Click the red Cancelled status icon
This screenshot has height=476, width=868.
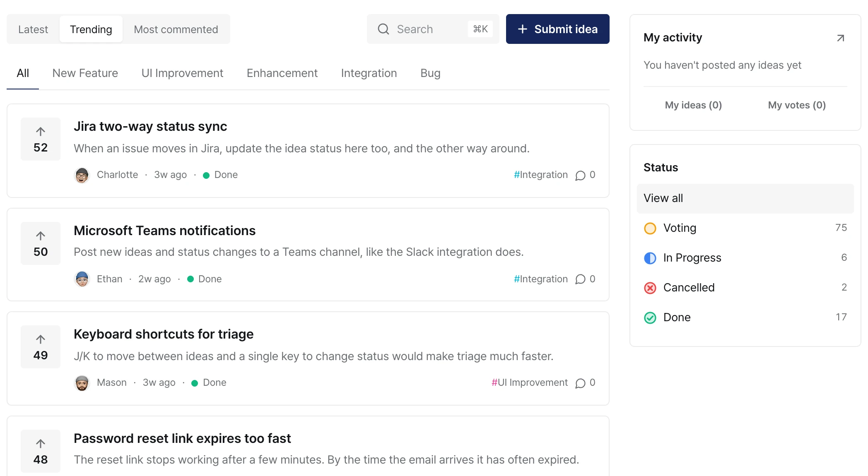coord(650,288)
